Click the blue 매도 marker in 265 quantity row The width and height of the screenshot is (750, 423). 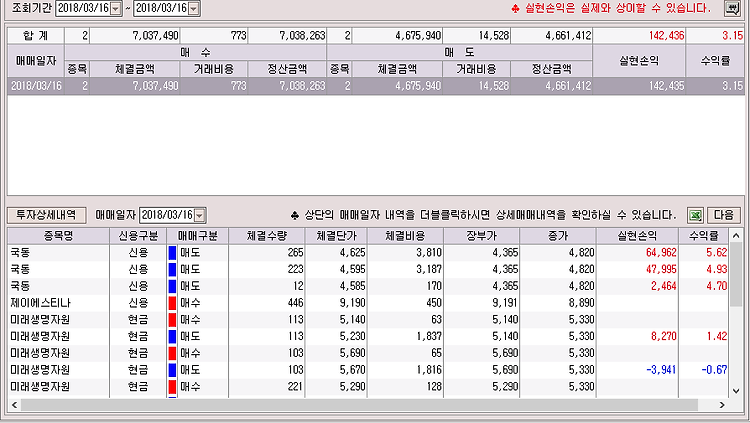click(172, 253)
